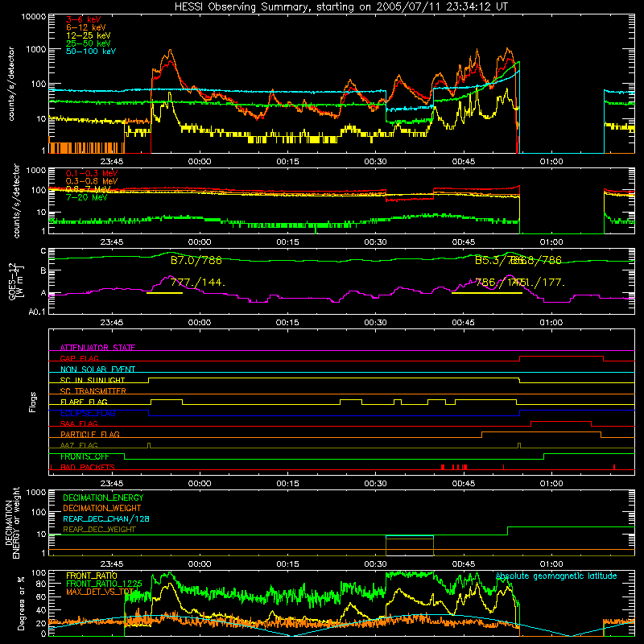Select the 6-12 keV legend label
644x644 pixels.
tap(86, 27)
